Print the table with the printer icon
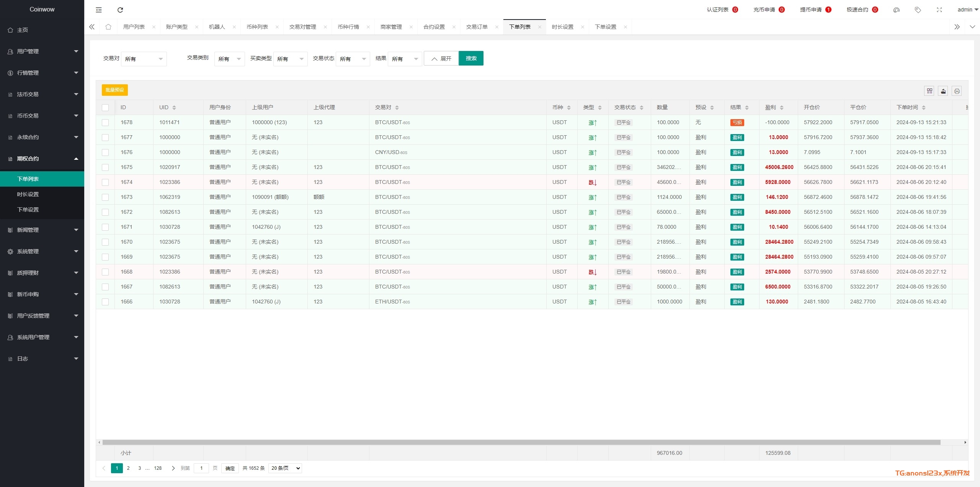The height and width of the screenshot is (487, 980). click(x=957, y=91)
